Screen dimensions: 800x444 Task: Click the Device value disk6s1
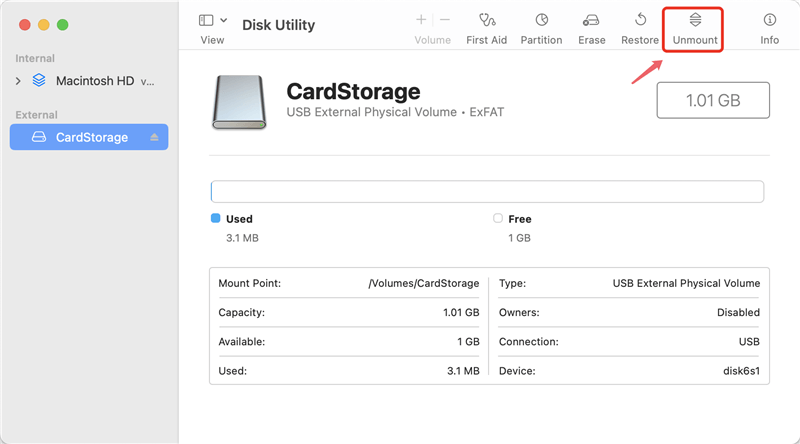[741, 371]
